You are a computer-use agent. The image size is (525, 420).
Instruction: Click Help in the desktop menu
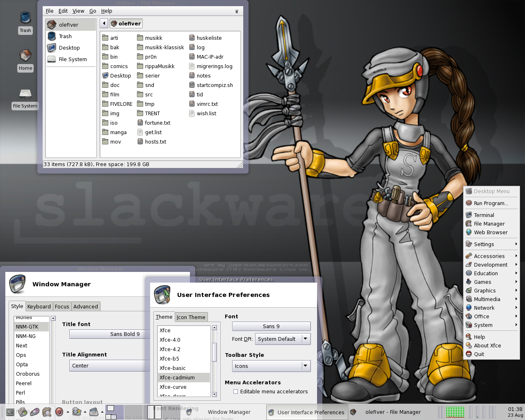click(x=491, y=337)
